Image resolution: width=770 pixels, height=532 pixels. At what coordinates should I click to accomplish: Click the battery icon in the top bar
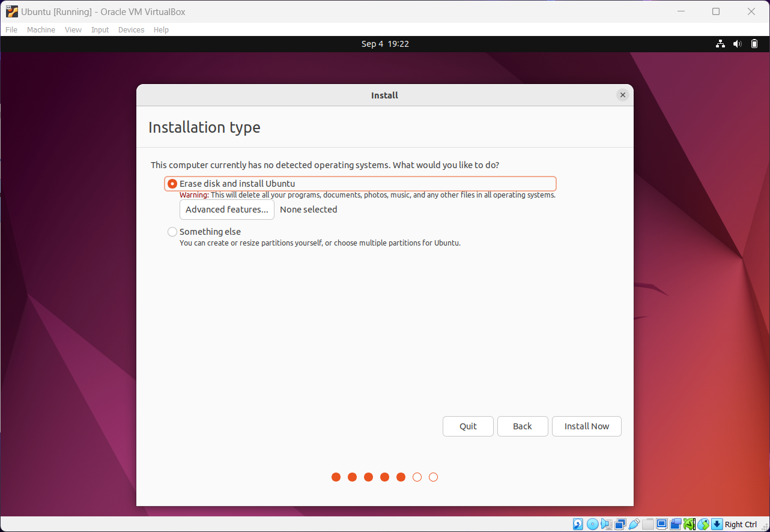(x=754, y=43)
